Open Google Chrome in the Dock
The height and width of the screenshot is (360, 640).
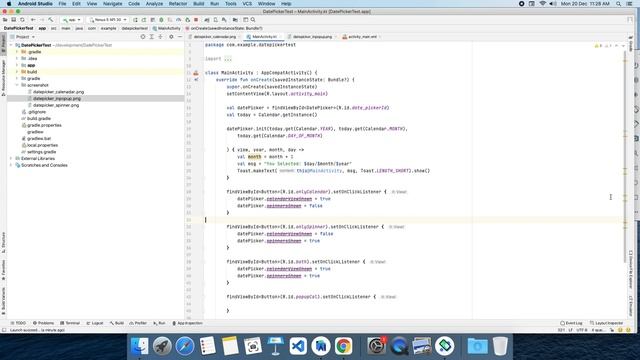tap(344, 346)
